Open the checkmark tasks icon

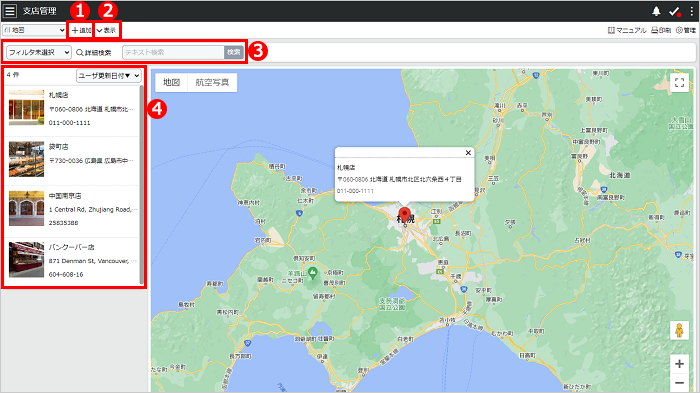point(675,11)
